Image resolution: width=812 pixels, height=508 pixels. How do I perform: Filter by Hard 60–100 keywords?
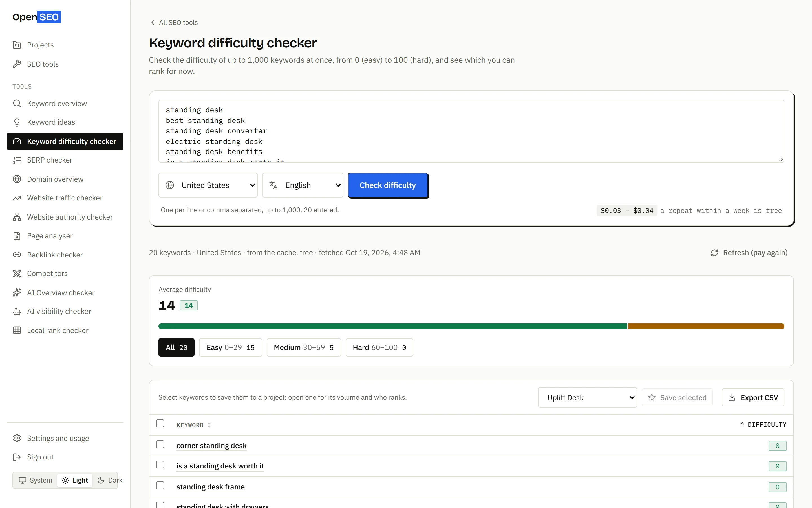tap(379, 347)
